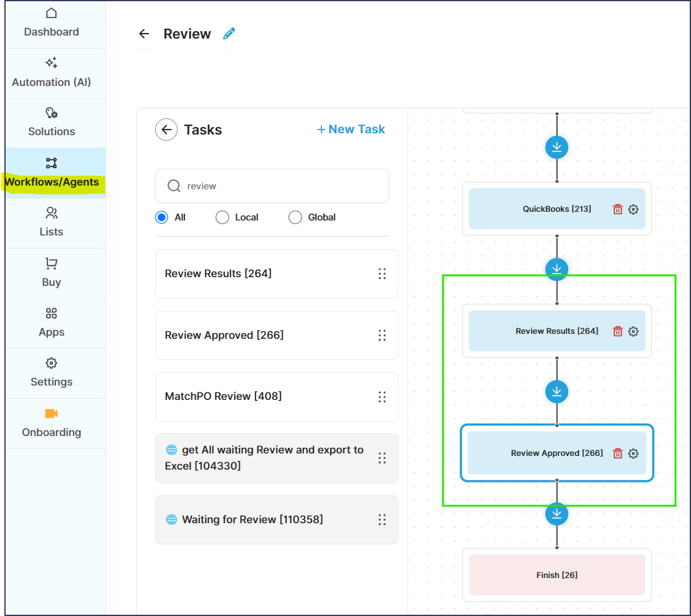
Task: Open settings gear of QuickBooks [213] node
Action: tap(633, 209)
